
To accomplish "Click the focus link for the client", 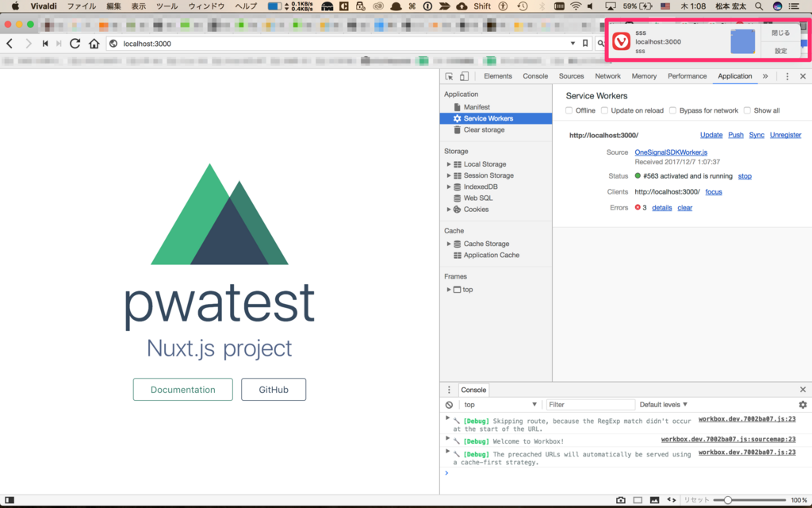I will 713,192.
